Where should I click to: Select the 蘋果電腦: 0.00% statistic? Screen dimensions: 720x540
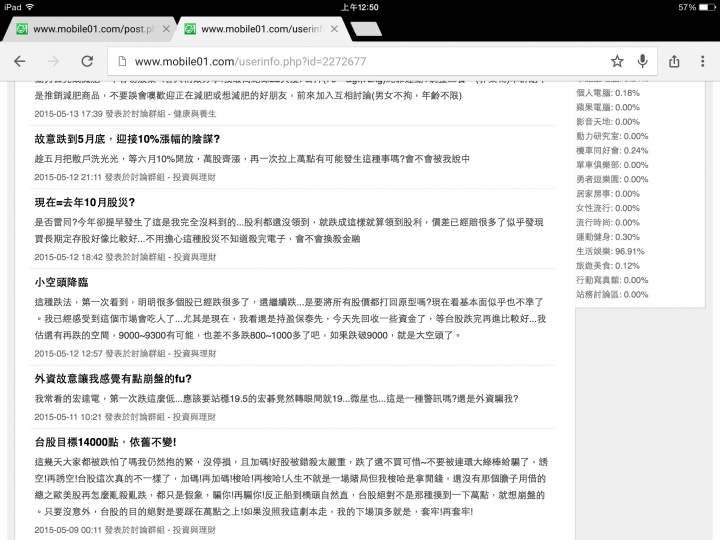coord(608,107)
